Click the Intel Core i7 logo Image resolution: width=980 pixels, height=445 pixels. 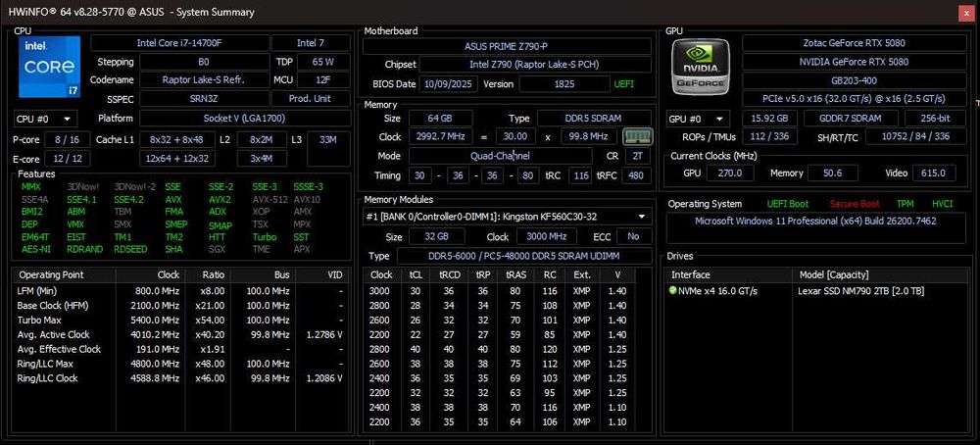pyautogui.click(x=49, y=67)
